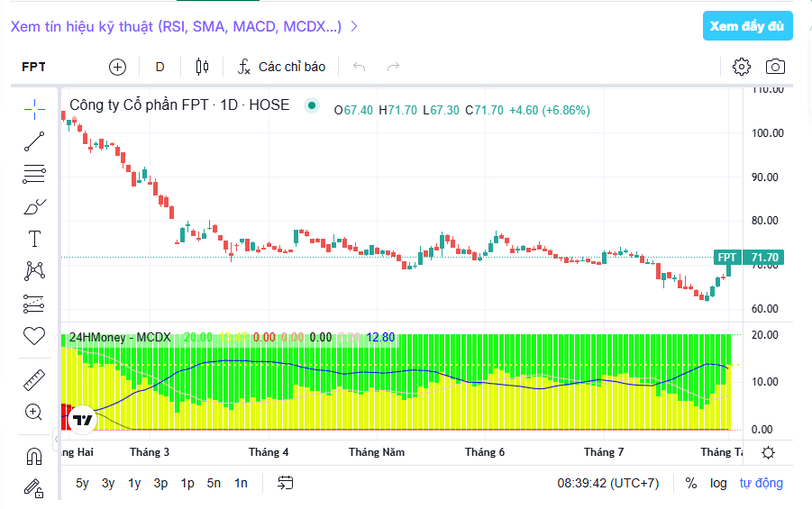Open the chart patterns tool
Viewport: 812px width, 509px height.
pos(34,271)
